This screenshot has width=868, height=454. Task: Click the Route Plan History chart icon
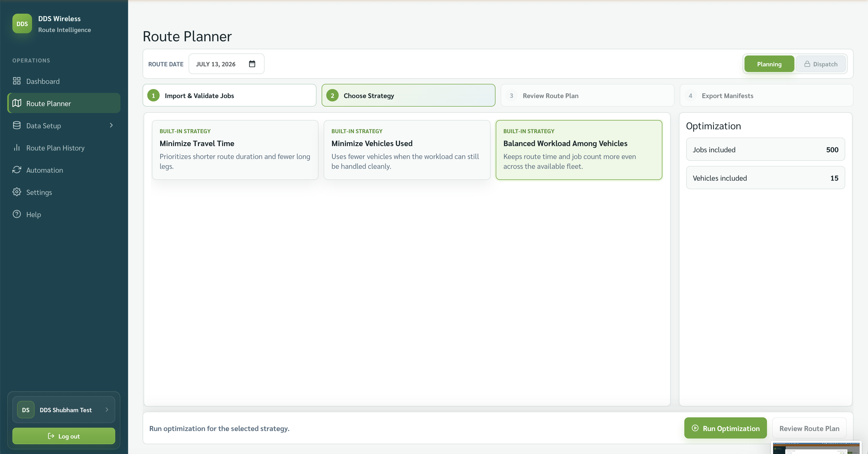(x=17, y=148)
